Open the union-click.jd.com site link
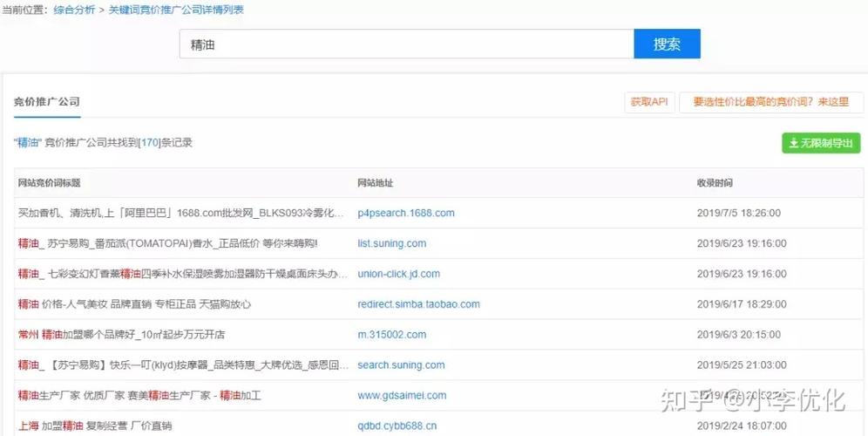868x436 pixels. point(398,274)
